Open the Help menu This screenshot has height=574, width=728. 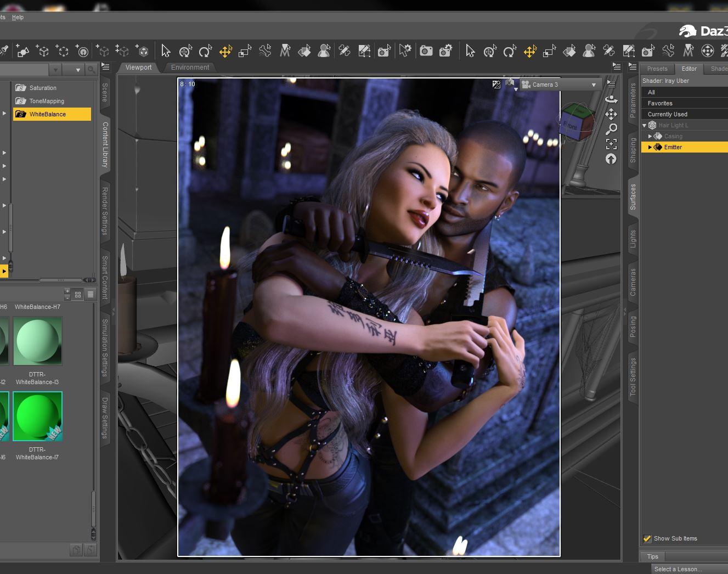(18, 17)
